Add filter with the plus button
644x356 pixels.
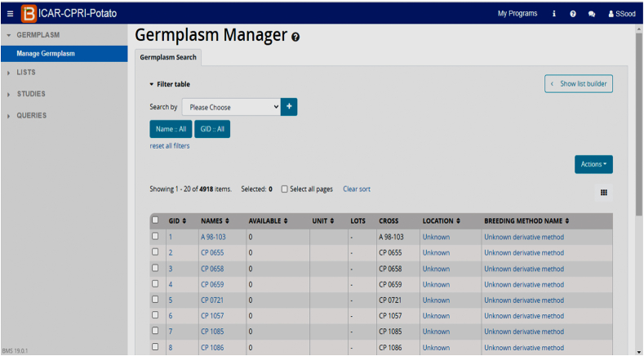pos(289,107)
